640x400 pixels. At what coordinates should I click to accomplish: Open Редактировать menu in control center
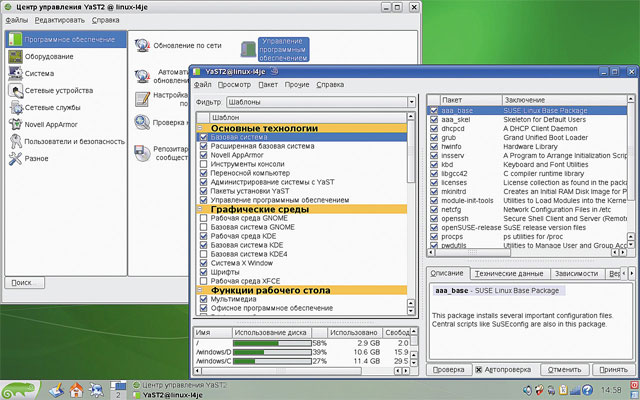pyautogui.click(x=60, y=20)
